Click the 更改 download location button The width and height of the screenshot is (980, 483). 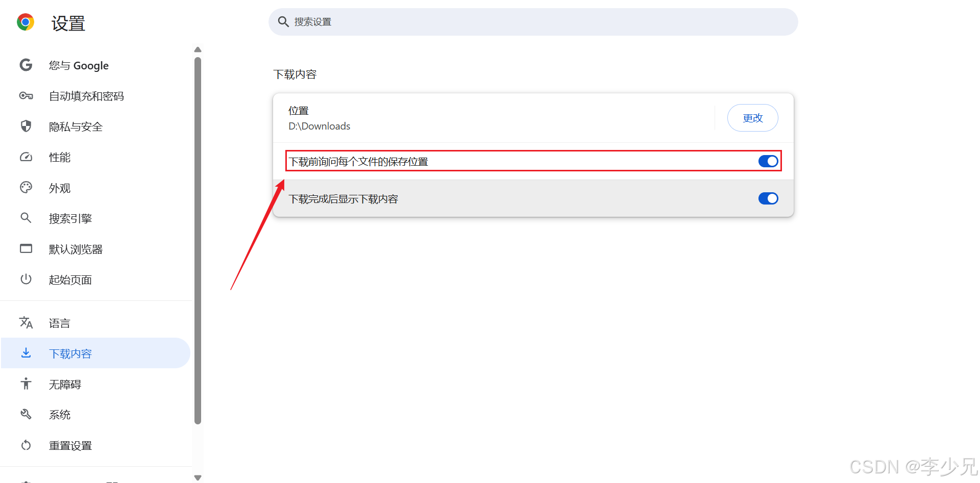tap(752, 118)
